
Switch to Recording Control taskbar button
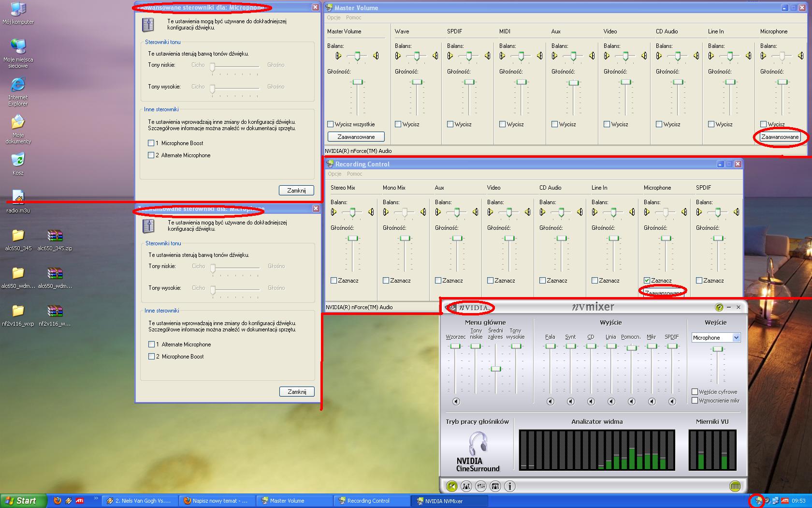click(x=372, y=501)
